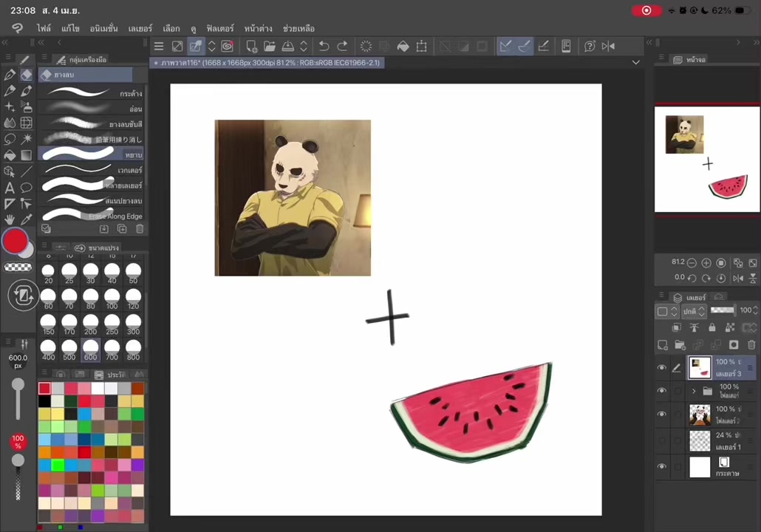Open the canvas tab list chevron
This screenshot has width=761, height=532.
(x=636, y=63)
